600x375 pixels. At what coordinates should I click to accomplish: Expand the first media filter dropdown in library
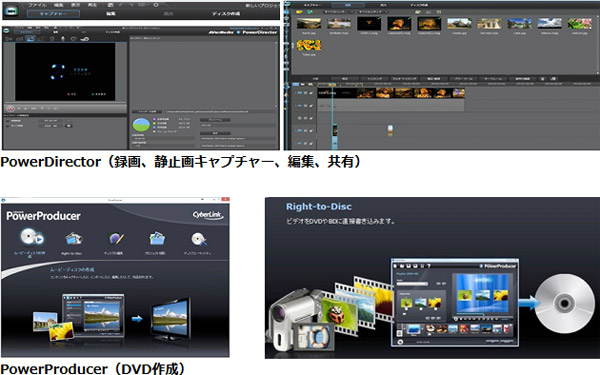338,12
